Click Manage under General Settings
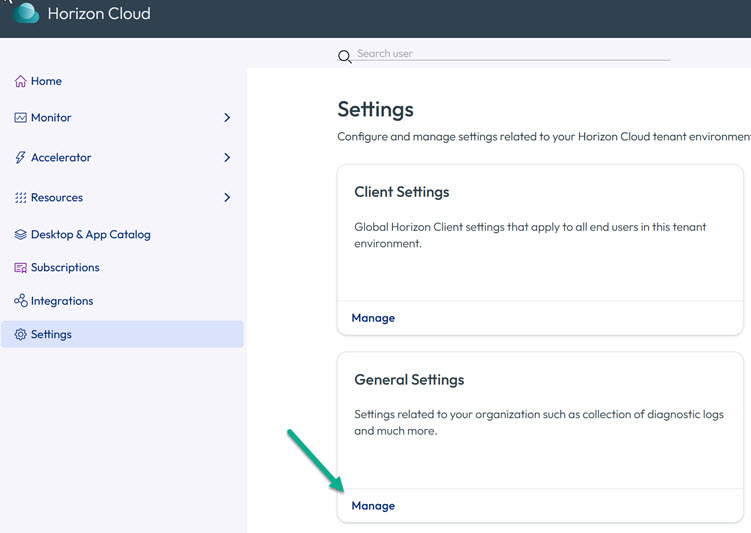The width and height of the screenshot is (751, 533). coord(373,506)
